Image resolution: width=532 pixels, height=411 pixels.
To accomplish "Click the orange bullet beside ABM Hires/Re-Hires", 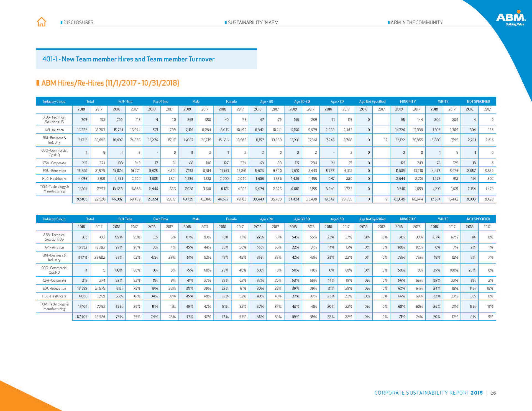I will click(38, 83).
